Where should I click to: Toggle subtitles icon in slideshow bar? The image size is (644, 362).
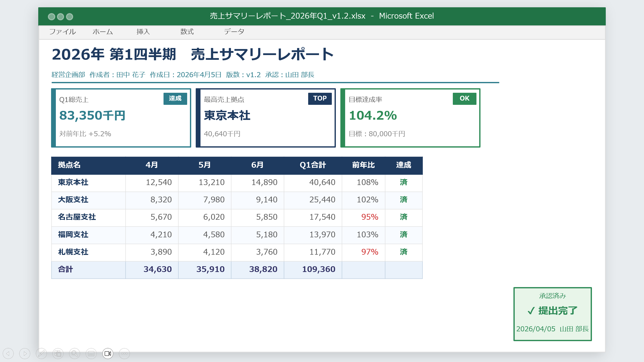pyautogui.click(x=91, y=354)
